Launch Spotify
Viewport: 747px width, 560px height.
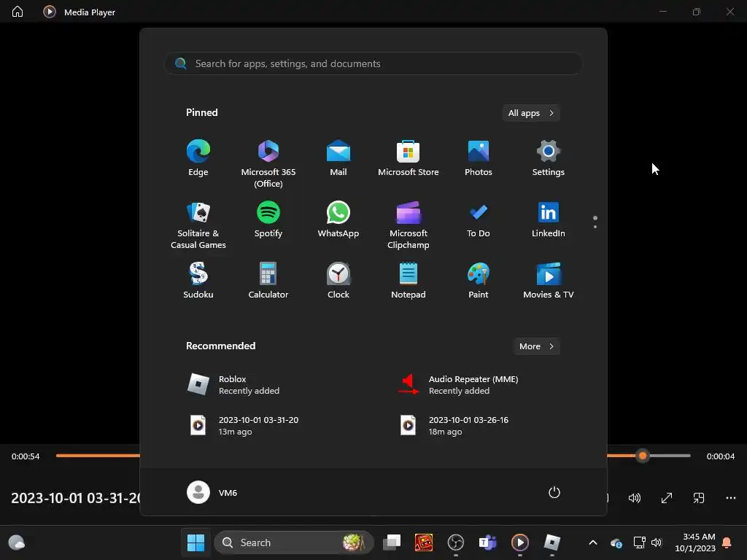click(x=268, y=219)
